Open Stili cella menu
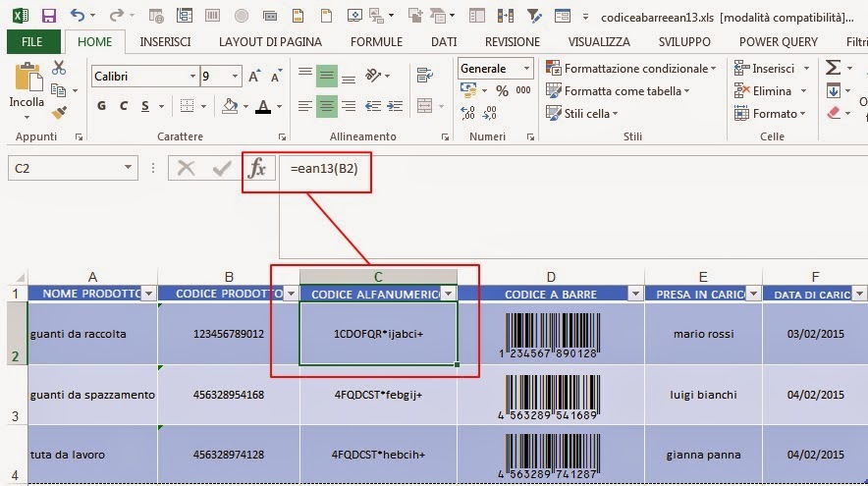 pyautogui.click(x=582, y=114)
